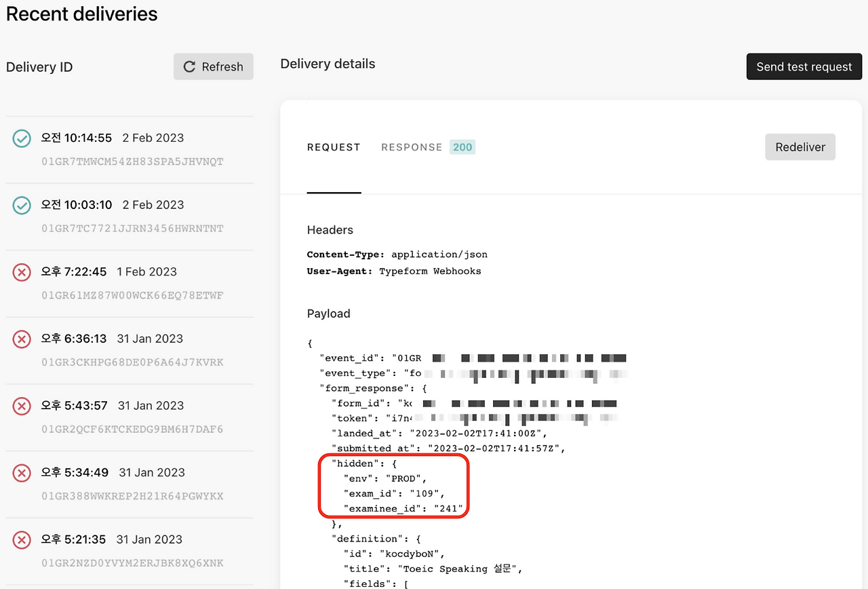Image resolution: width=868 pixels, height=589 pixels.
Task: Click the "form_id" payload line
Action: [474, 404]
